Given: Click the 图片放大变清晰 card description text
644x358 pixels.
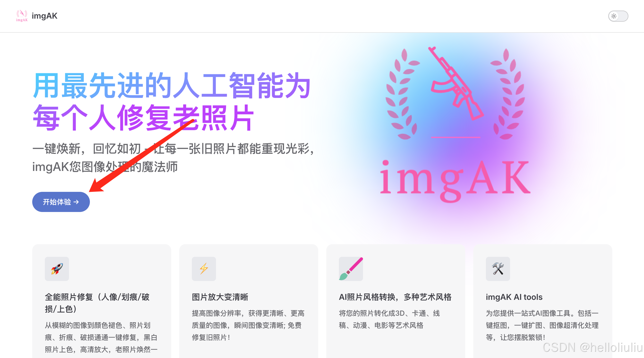Looking at the screenshot, I should pos(248,325).
